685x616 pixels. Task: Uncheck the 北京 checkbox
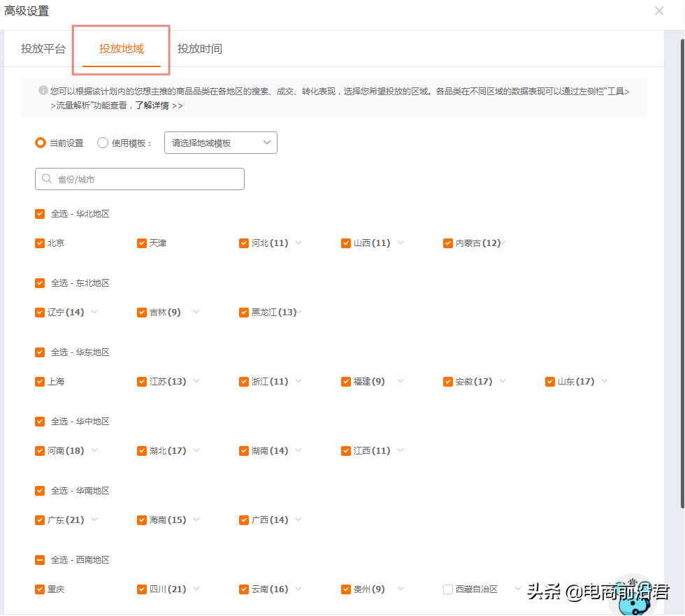(40, 243)
